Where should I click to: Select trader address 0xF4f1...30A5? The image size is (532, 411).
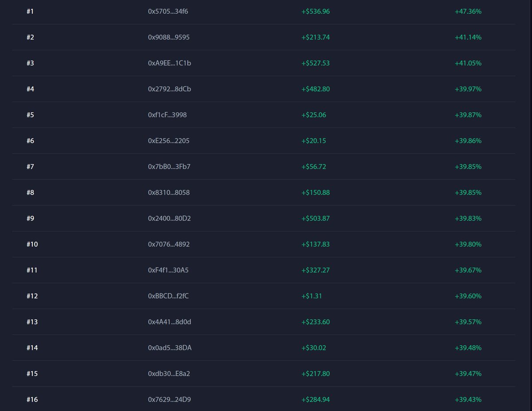point(168,270)
